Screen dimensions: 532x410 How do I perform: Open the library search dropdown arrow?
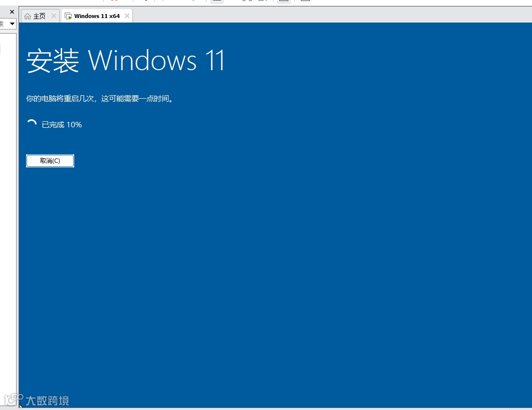click(12, 24)
